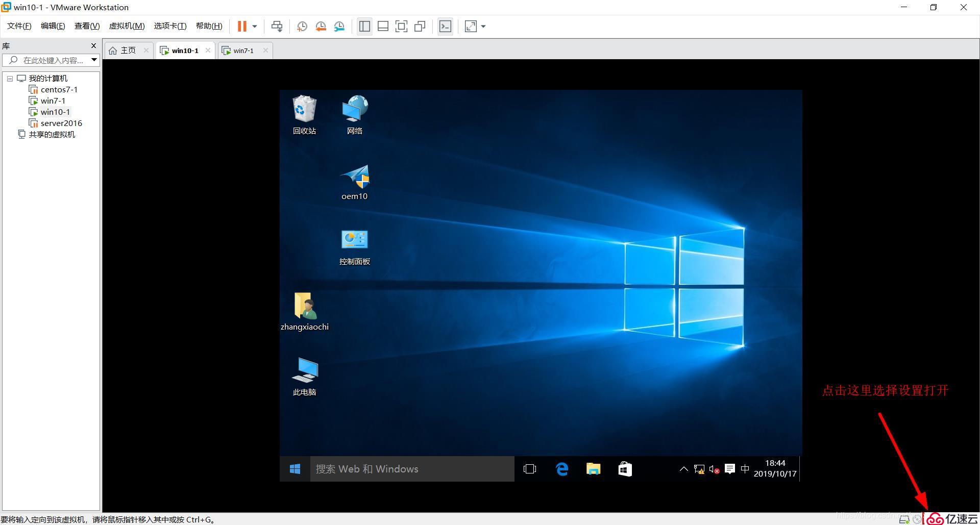This screenshot has height=525, width=980.
Task: Open the Store from guest taskbar
Action: pyautogui.click(x=625, y=469)
